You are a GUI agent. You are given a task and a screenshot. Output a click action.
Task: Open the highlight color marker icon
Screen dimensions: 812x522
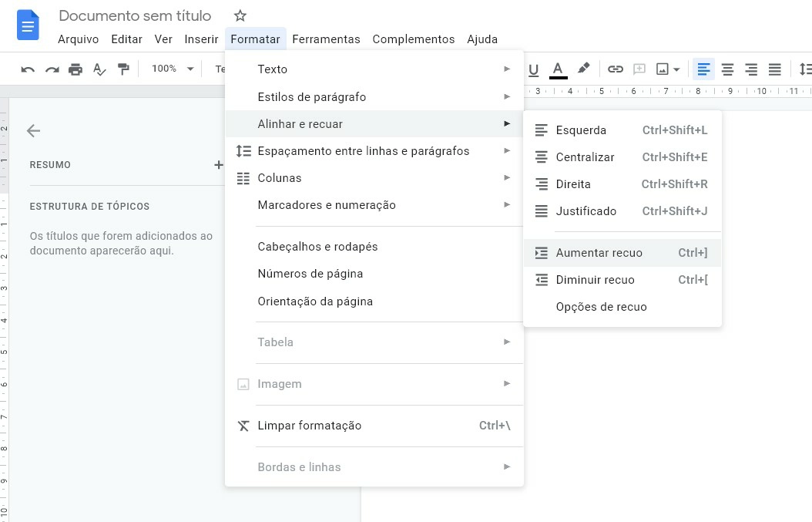pyautogui.click(x=584, y=69)
